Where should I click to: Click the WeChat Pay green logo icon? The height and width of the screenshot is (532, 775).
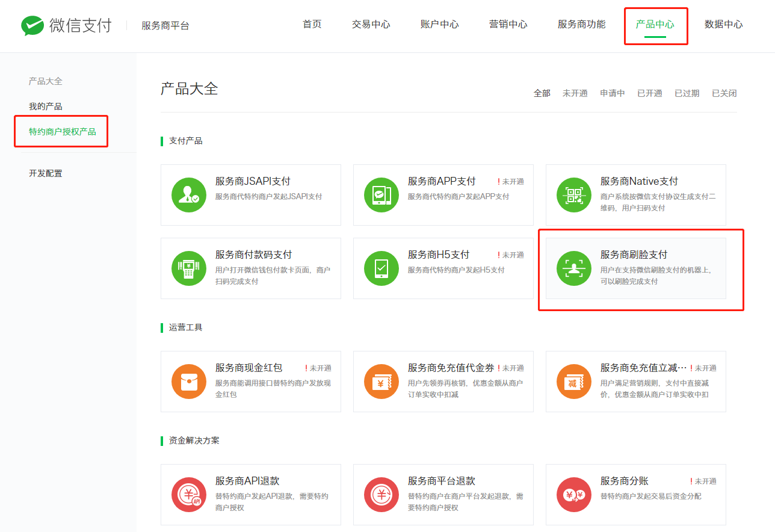point(32,25)
